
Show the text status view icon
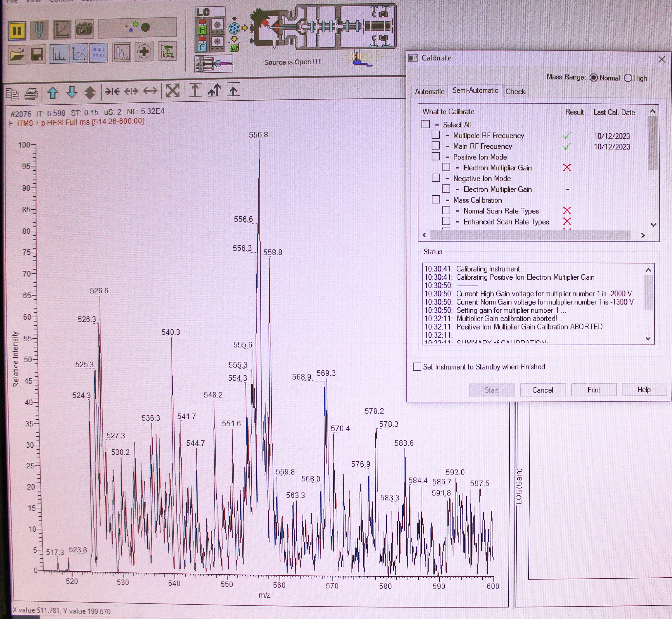pyautogui.click(x=98, y=53)
